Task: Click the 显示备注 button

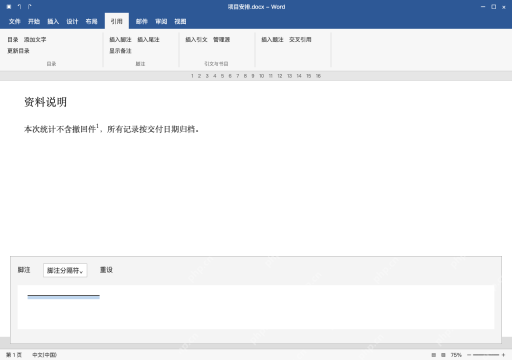Action: pyautogui.click(x=120, y=51)
